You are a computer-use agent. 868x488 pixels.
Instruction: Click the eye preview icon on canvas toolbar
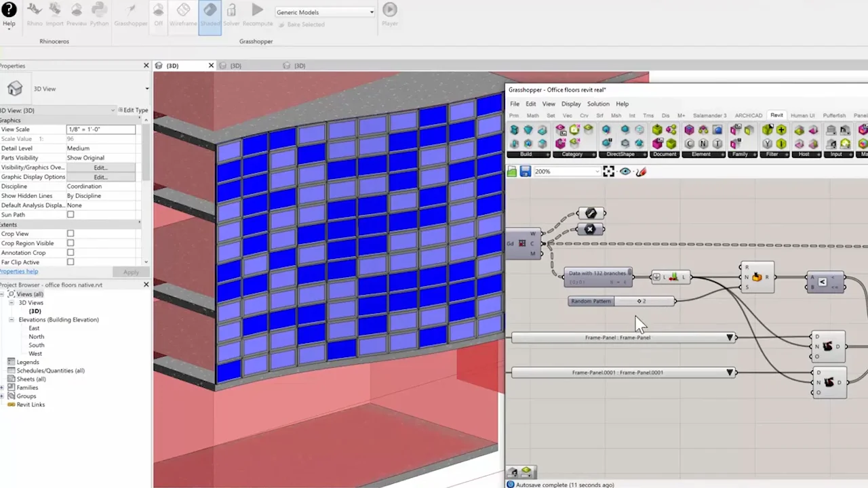pos(625,172)
